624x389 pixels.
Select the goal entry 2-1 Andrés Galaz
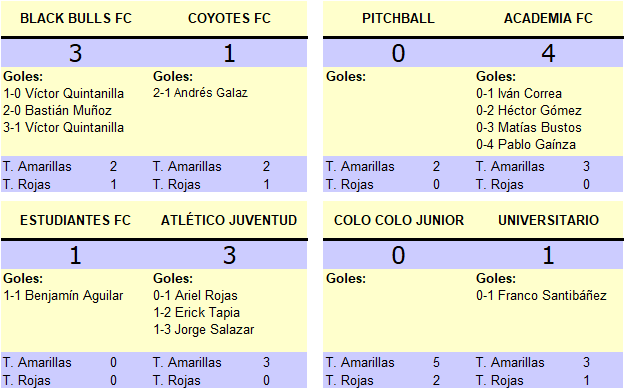click(200, 93)
